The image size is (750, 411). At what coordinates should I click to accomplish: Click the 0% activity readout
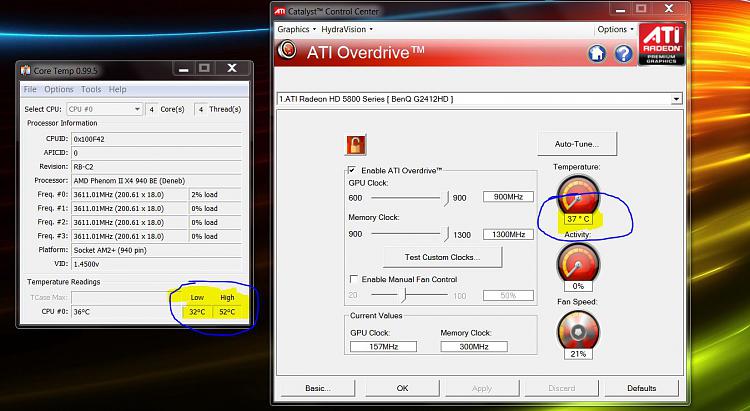pyautogui.click(x=578, y=286)
